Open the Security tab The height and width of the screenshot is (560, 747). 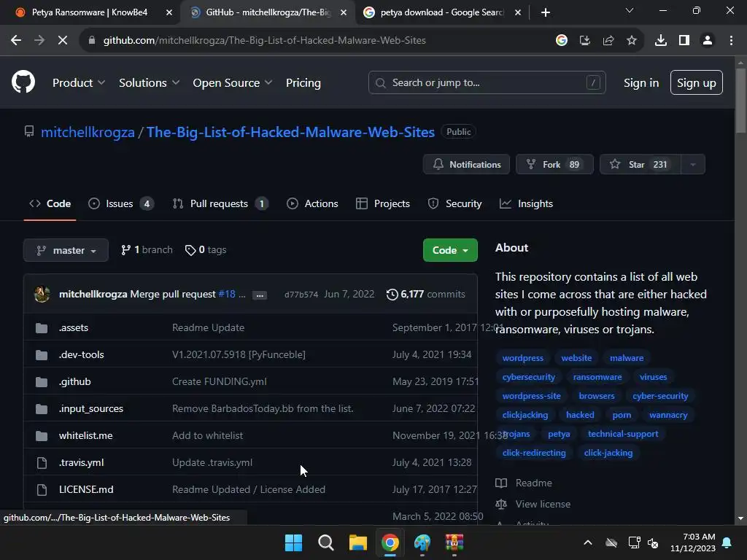point(454,204)
